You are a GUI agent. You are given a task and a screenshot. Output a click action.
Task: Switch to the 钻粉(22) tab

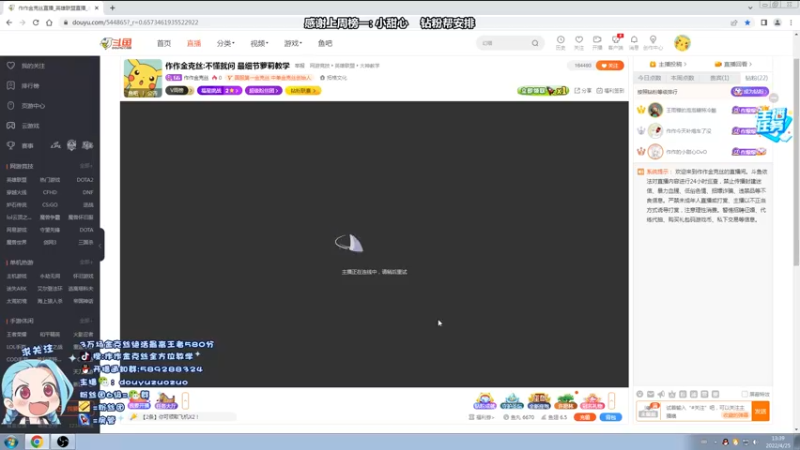756,78
